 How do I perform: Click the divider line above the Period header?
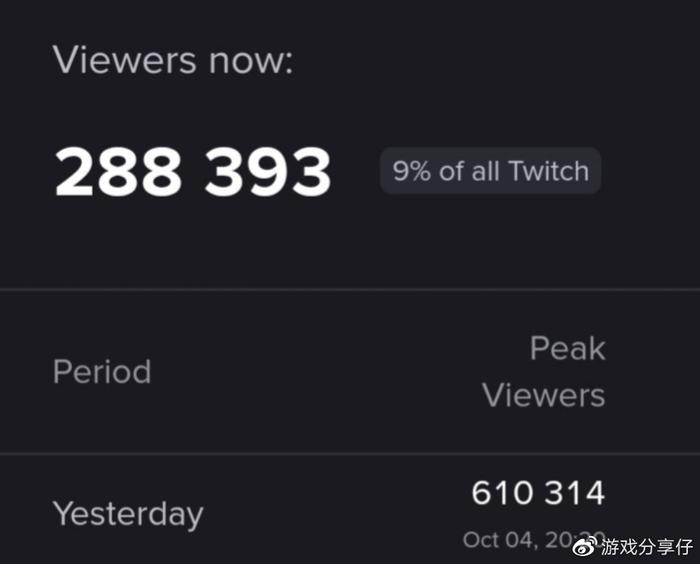pos(350,290)
